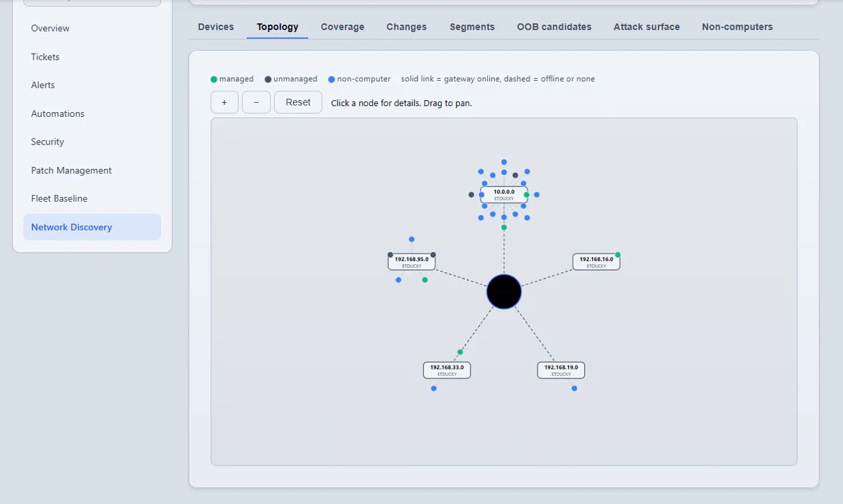Click the "non-computer" legend label
This screenshot has width=843, height=504.
click(364, 79)
